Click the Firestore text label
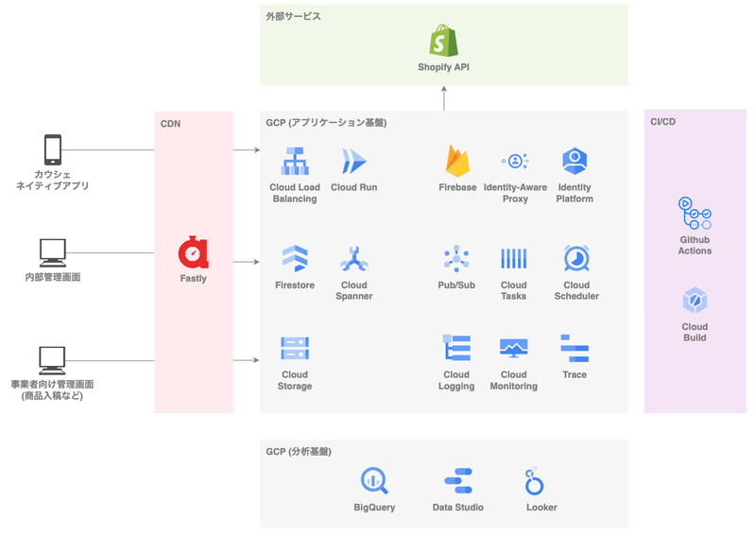This screenshot has height=536, width=756. click(295, 285)
